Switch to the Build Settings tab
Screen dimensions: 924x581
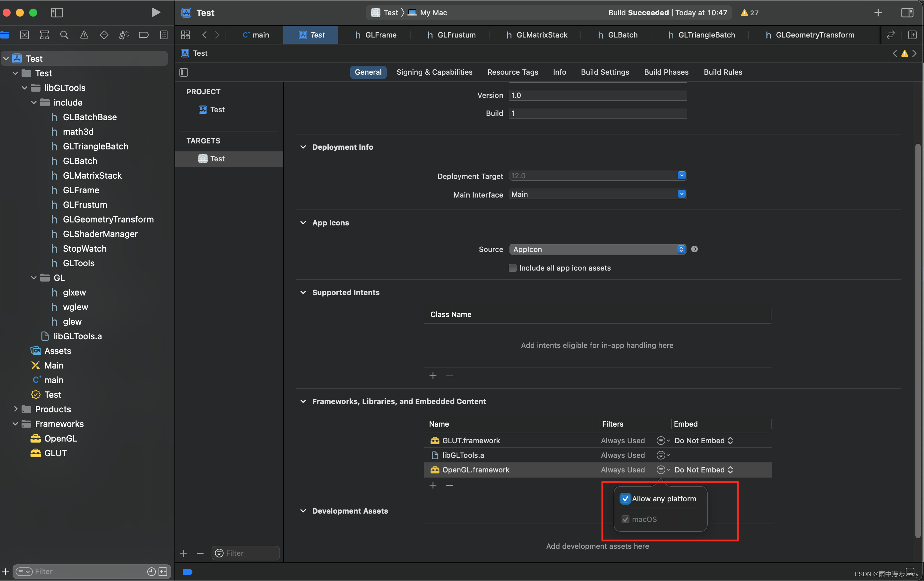tap(605, 72)
